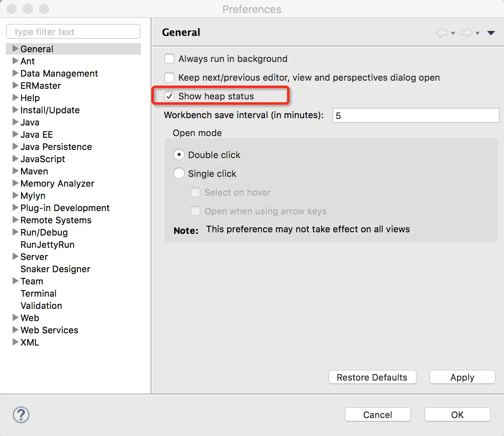
Task: Click the Apply button
Action: [x=462, y=377]
